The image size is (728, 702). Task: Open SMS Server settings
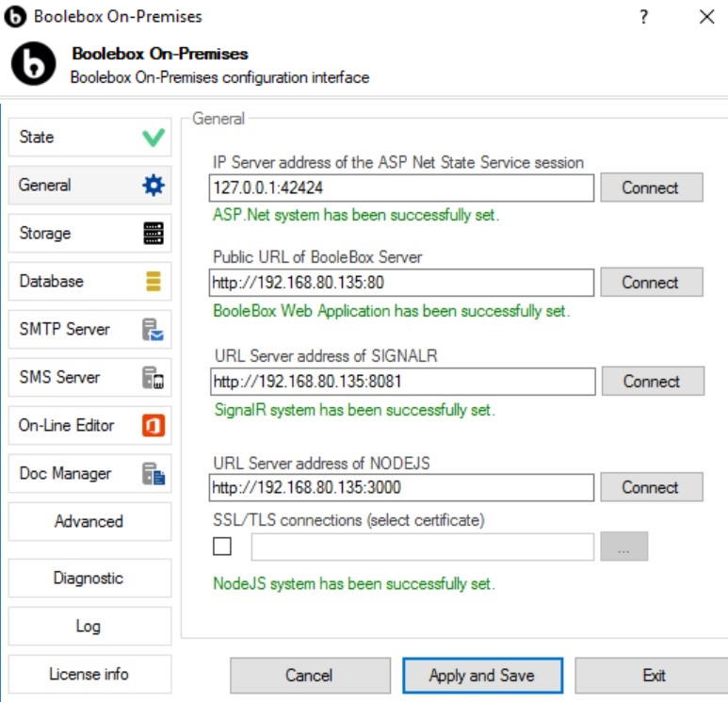pyautogui.click(x=89, y=377)
